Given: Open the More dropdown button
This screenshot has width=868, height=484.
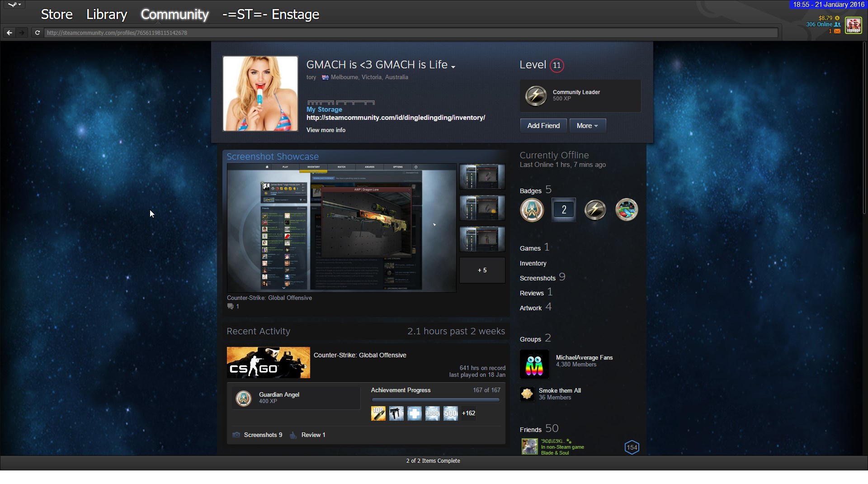Looking at the screenshot, I should [587, 126].
